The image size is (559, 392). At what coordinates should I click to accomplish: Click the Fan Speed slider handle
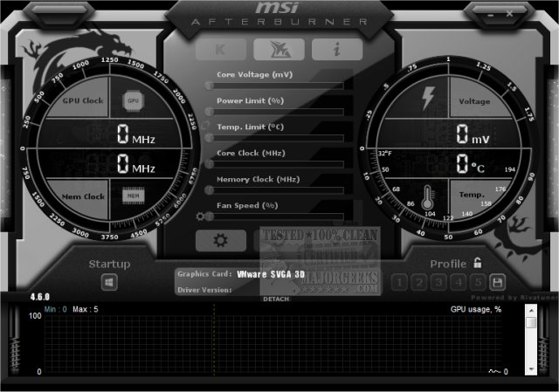(x=210, y=217)
